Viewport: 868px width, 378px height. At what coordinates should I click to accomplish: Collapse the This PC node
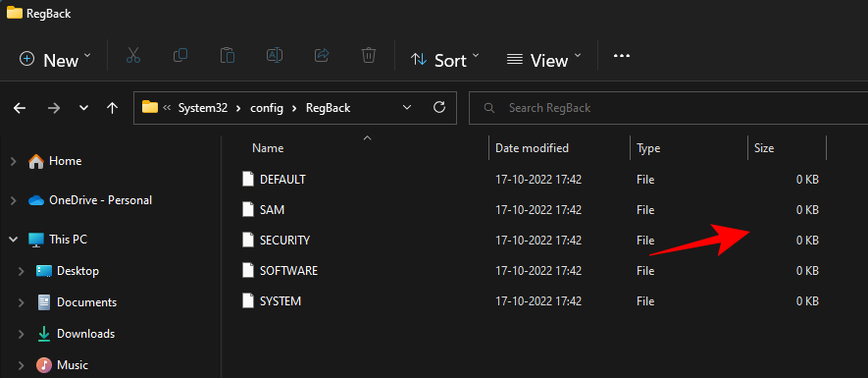tap(14, 240)
